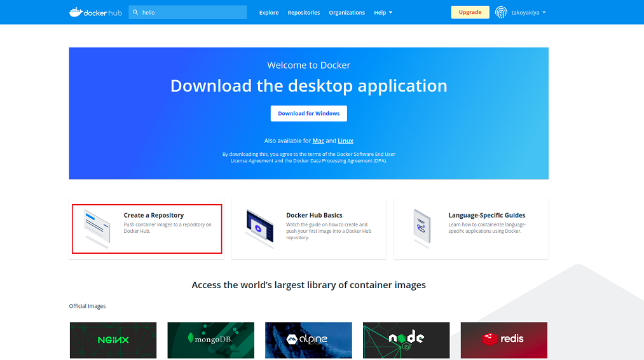Open the Explore page
The width and height of the screenshot is (644, 360).
click(x=269, y=12)
